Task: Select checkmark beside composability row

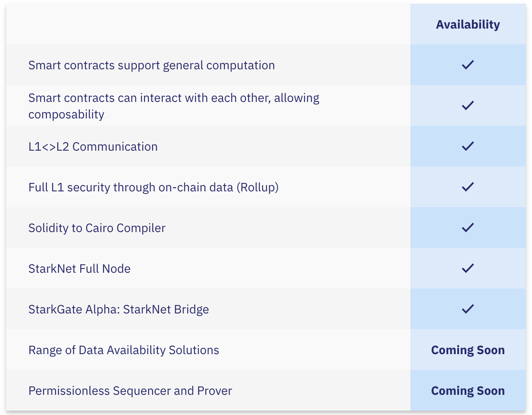Action: [x=468, y=106]
